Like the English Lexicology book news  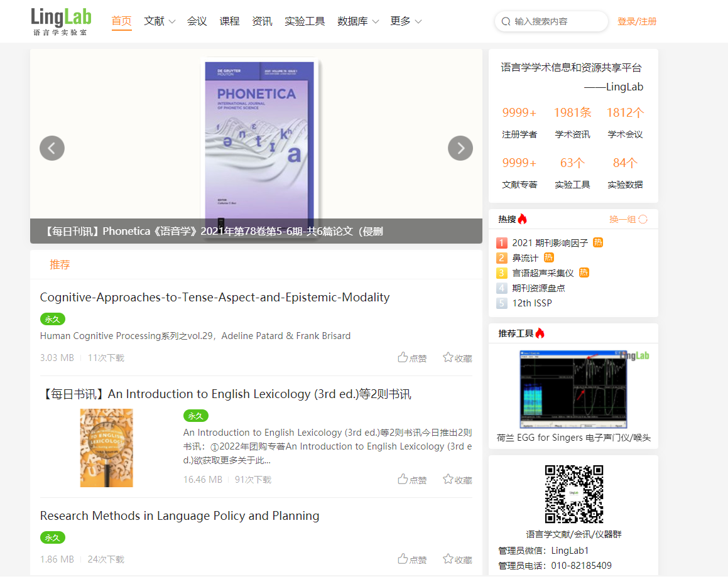click(412, 480)
